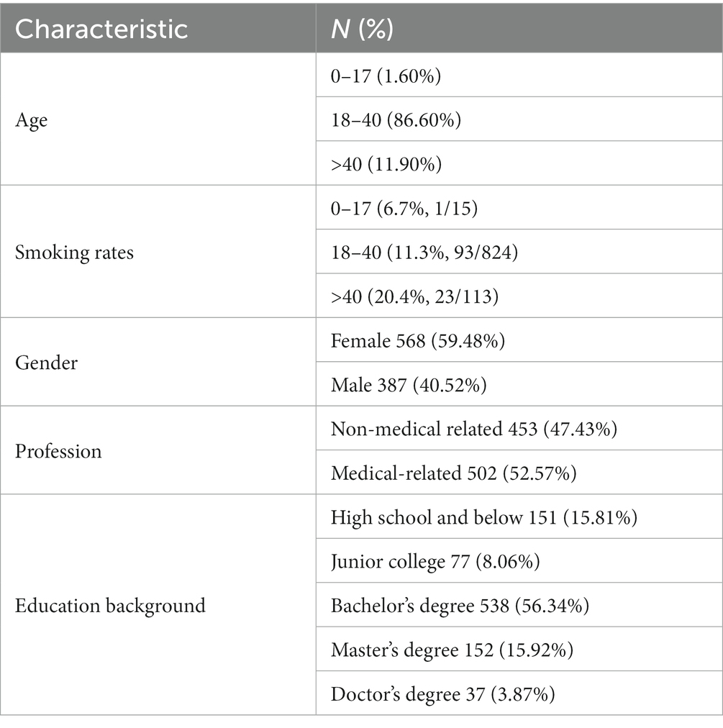Select the Gender row label
This screenshot has width=723, height=728.
coord(47,363)
